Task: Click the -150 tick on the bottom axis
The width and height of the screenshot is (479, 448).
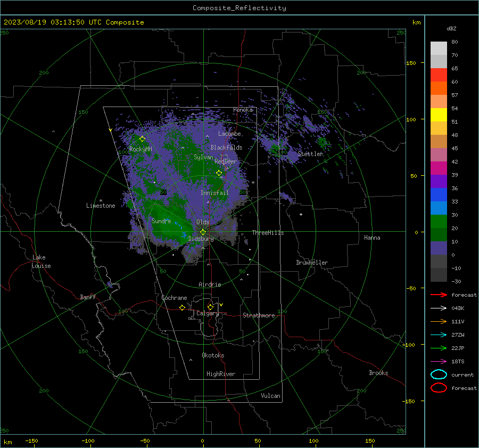Action: pyautogui.click(x=31, y=441)
